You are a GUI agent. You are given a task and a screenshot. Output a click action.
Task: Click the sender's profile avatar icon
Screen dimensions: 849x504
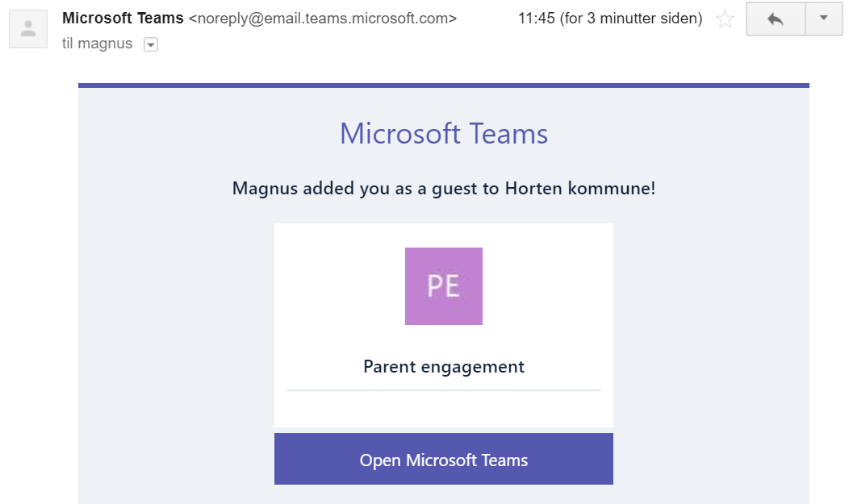[x=28, y=29]
